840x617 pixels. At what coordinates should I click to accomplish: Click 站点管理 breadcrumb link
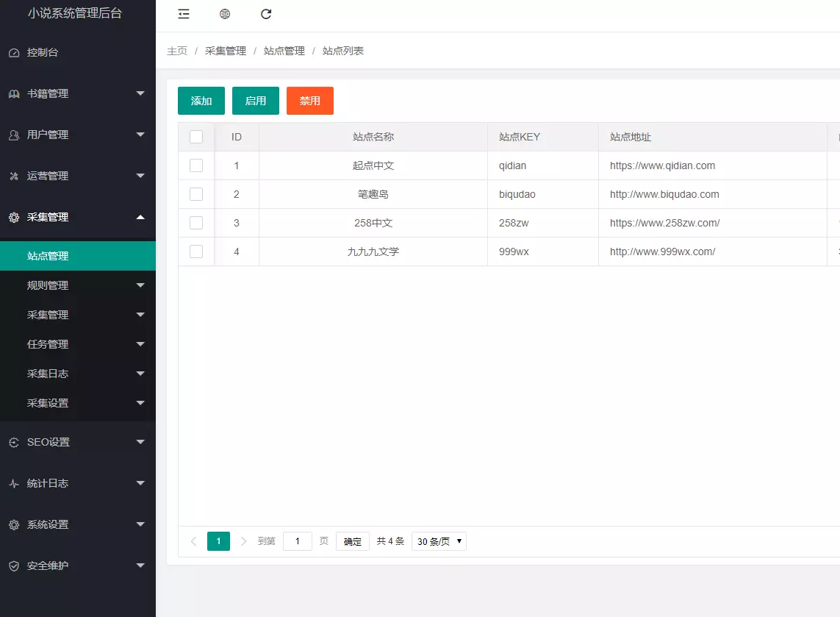tap(284, 51)
